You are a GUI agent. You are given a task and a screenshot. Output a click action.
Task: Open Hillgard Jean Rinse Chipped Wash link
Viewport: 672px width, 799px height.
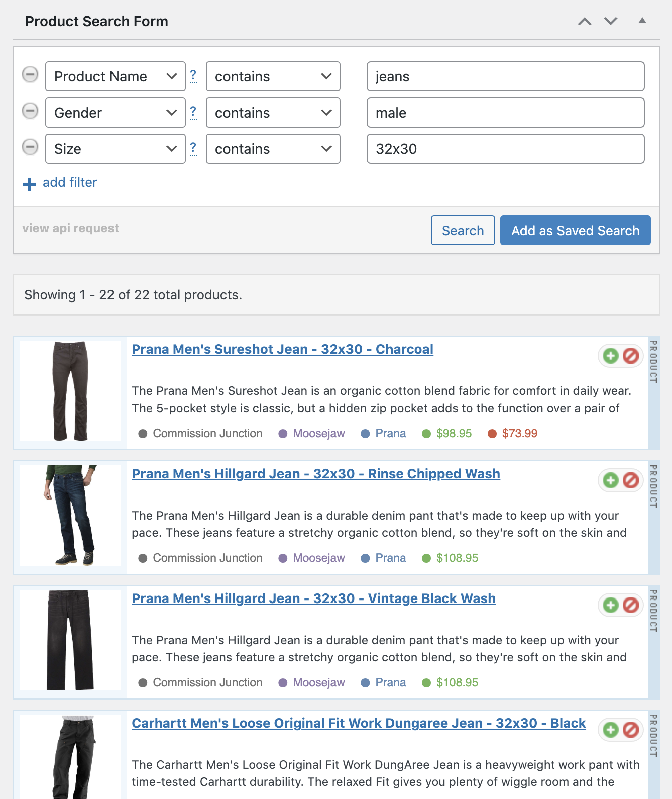click(316, 474)
